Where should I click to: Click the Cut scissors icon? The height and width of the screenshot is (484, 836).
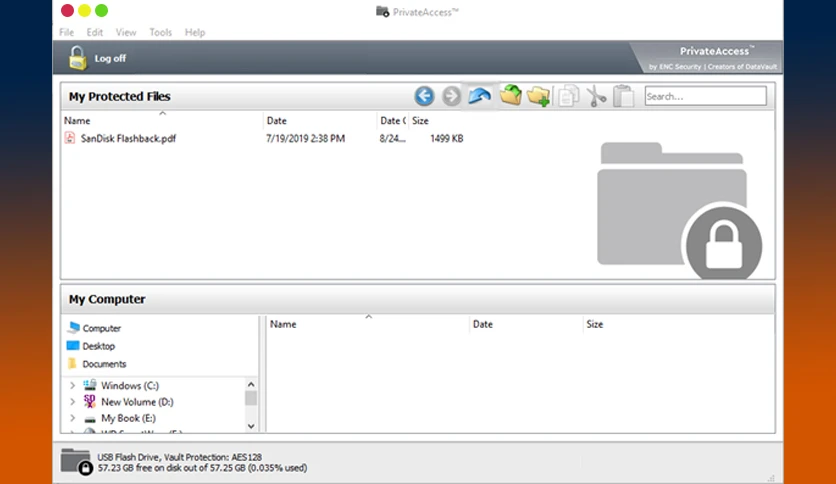pos(597,96)
